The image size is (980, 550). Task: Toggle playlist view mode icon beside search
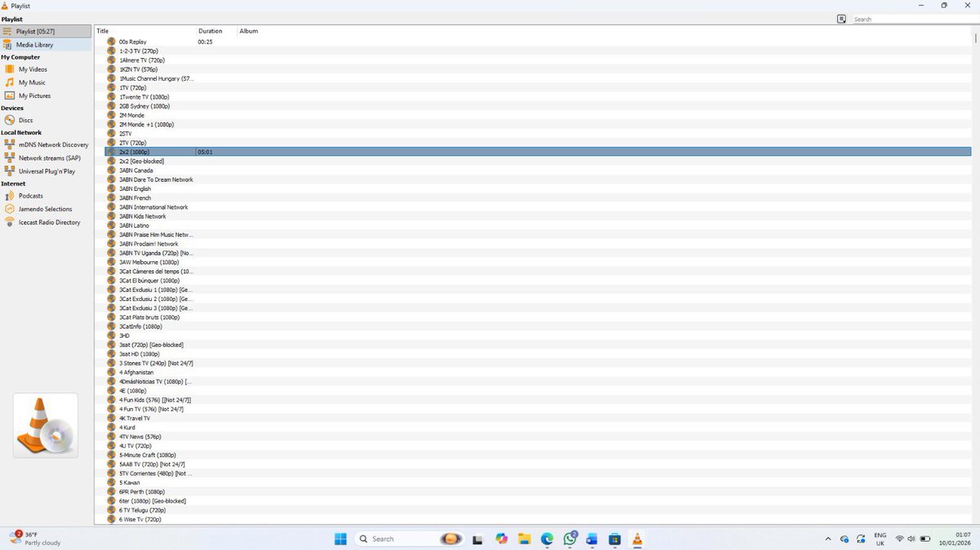pos(841,19)
